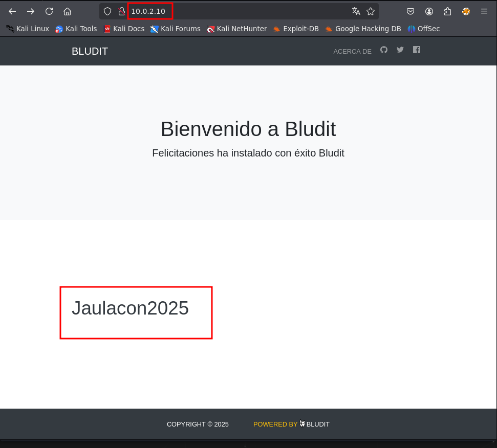Open the tracking protection shield icon

108,11
